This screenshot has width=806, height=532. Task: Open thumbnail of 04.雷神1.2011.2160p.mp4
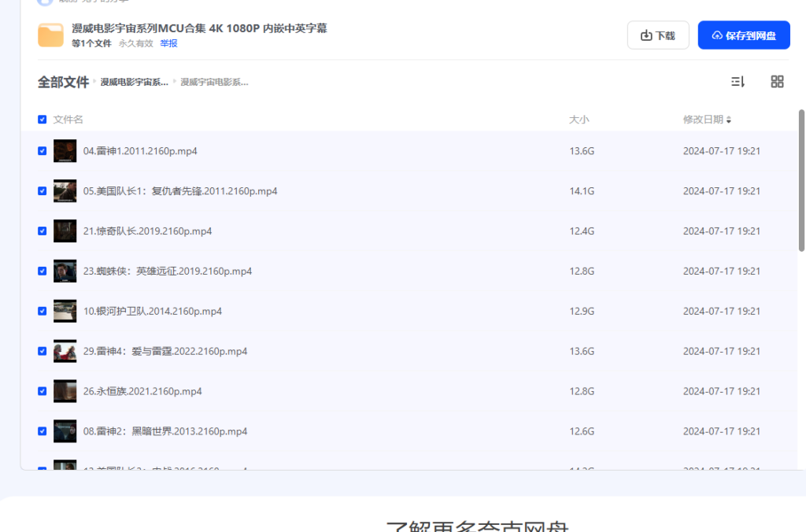tap(65, 151)
